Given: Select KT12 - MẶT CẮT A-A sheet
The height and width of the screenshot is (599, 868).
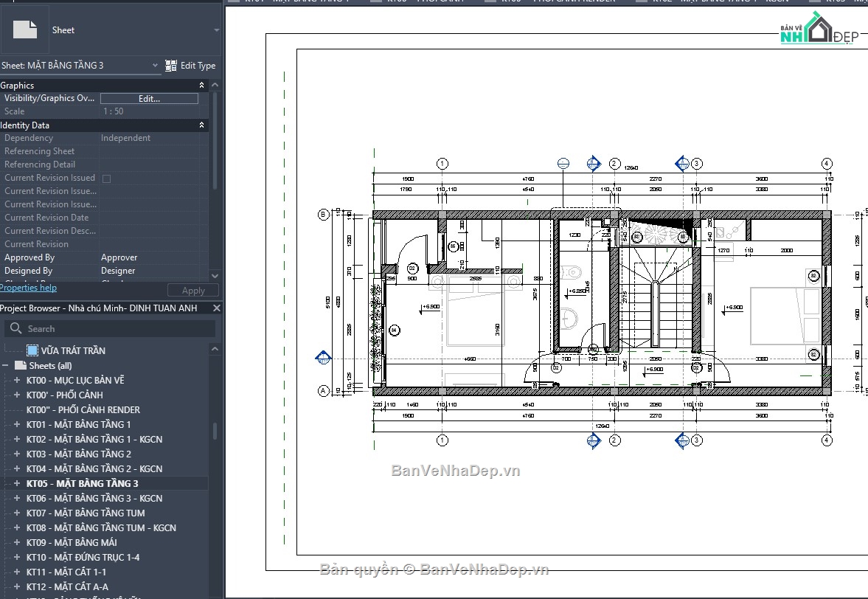Looking at the screenshot, I should pyautogui.click(x=67, y=586).
